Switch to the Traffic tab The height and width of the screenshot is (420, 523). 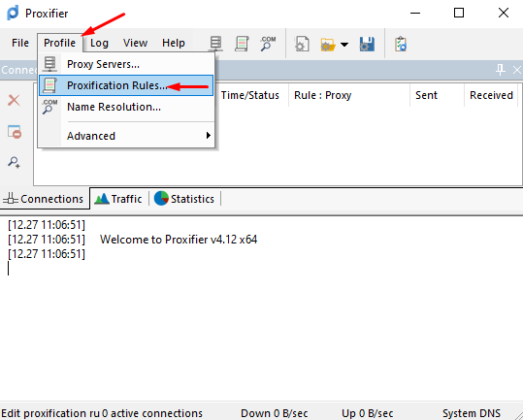coord(118,199)
